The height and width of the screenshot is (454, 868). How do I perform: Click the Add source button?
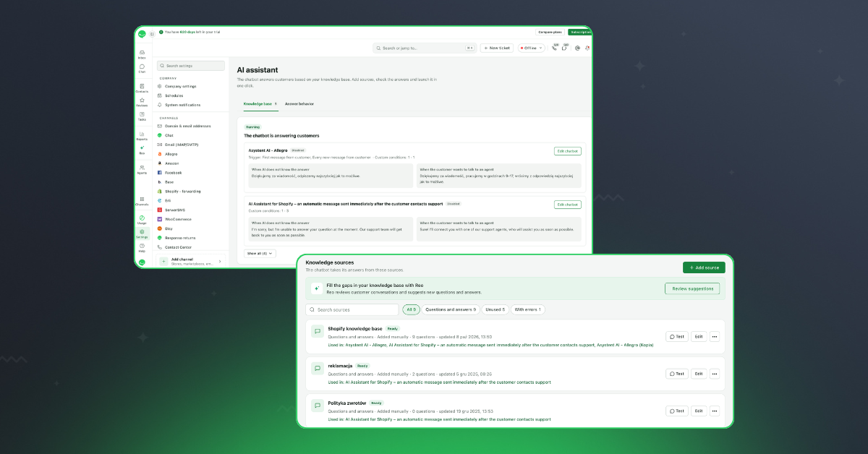(704, 267)
